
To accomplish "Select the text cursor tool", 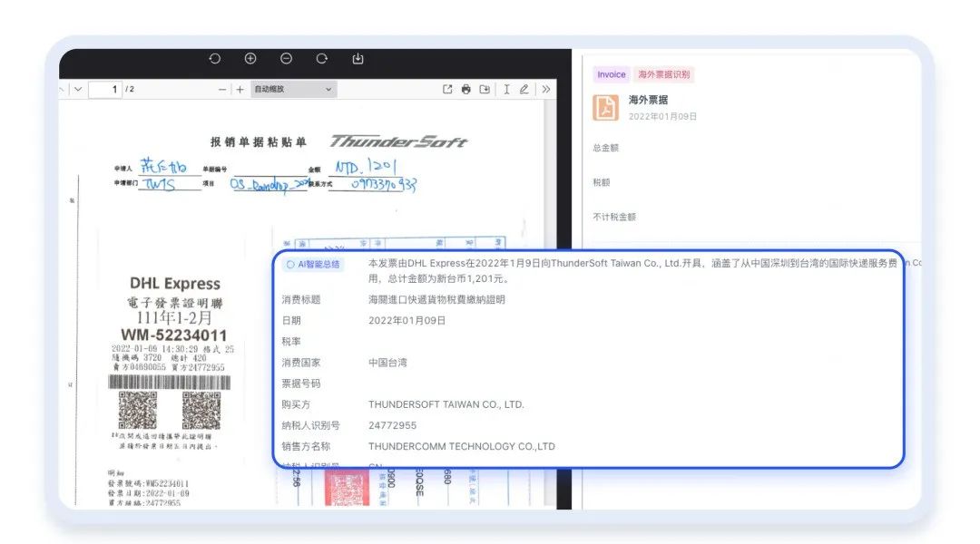I will [507, 90].
